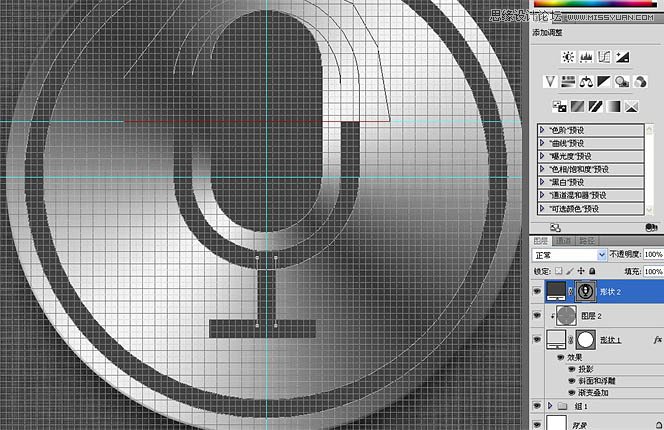
Task: Add a Curves adjustment
Action: coord(604,57)
